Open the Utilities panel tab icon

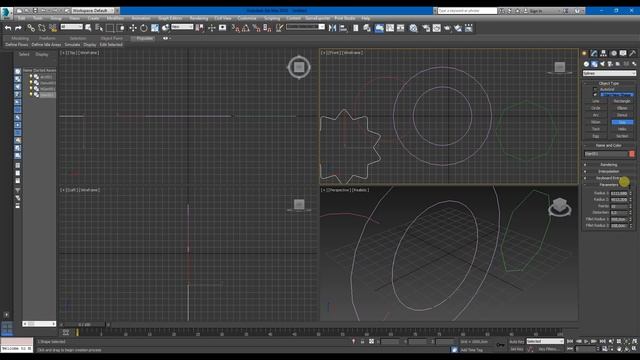632,53
